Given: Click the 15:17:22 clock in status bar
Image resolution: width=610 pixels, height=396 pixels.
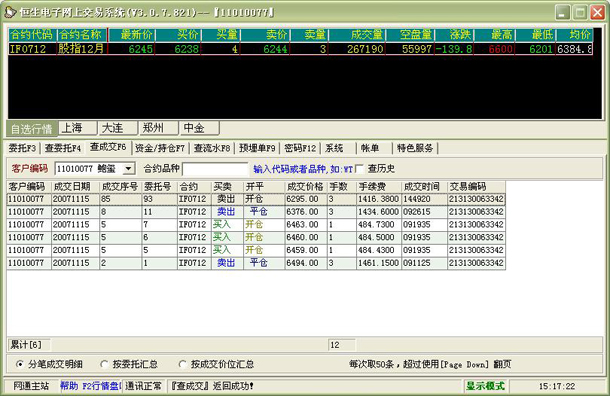Looking at the screenshot, I should (557, 386).
